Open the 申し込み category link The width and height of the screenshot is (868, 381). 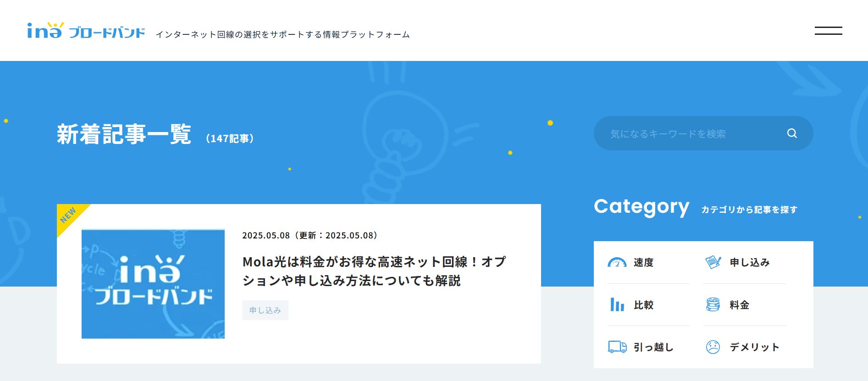pyautogui.click(x=745, y=262)
